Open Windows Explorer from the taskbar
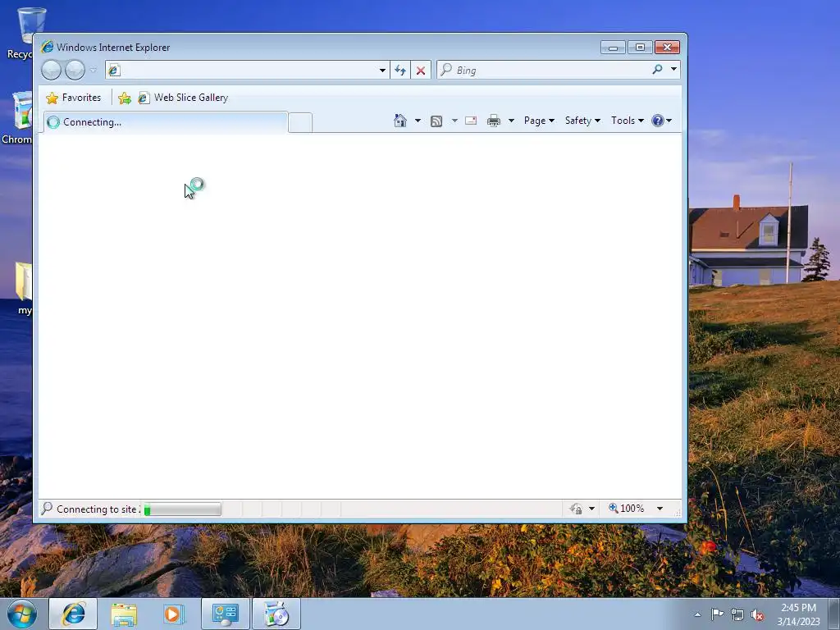 click(x=124, y=614)
